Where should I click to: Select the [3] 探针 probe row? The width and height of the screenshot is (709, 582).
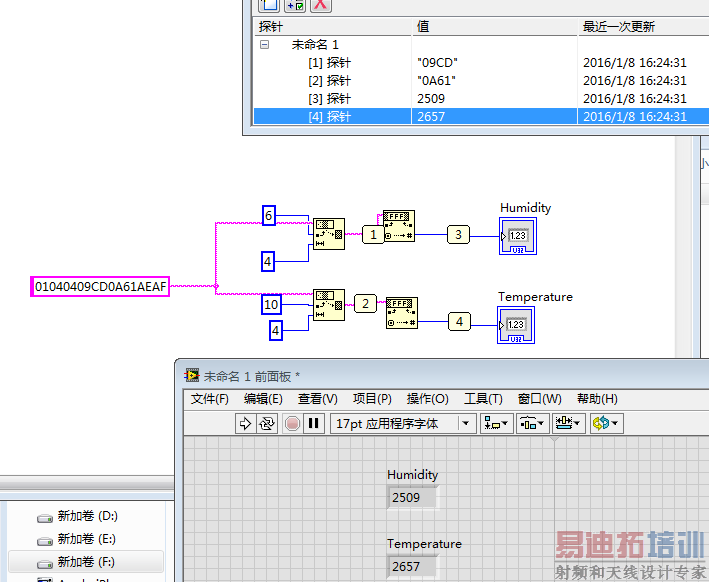tap(481, 99)
